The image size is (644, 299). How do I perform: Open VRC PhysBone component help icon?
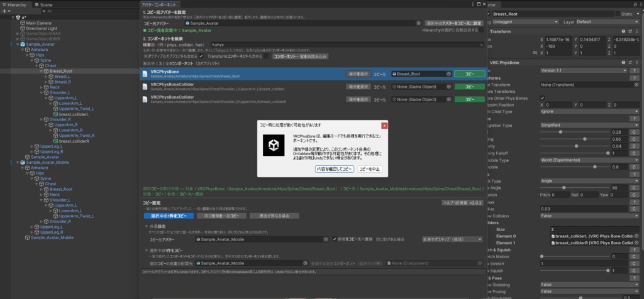(623, 62)
